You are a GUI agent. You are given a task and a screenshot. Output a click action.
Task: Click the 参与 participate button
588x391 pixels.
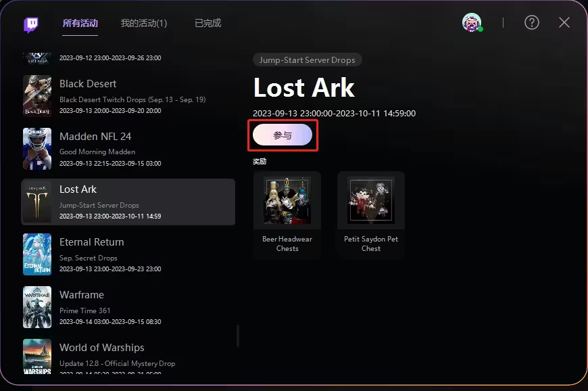[283, 135]
